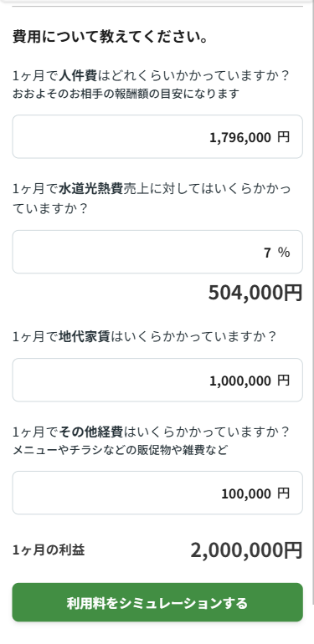This screenshot has width=314, height=644.
Task: Click the 円 unit in 地代家賃 field
Action: [x=283, y=381]
